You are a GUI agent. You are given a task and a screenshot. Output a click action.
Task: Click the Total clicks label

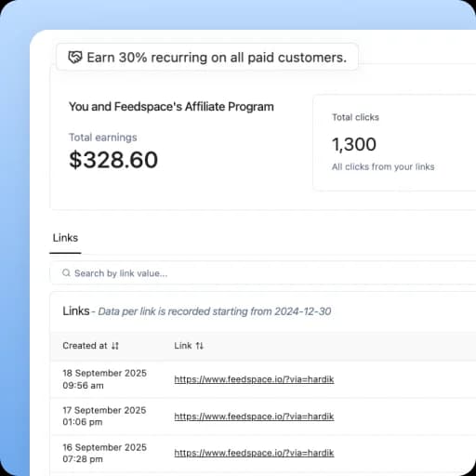click(x=355, y=117)
